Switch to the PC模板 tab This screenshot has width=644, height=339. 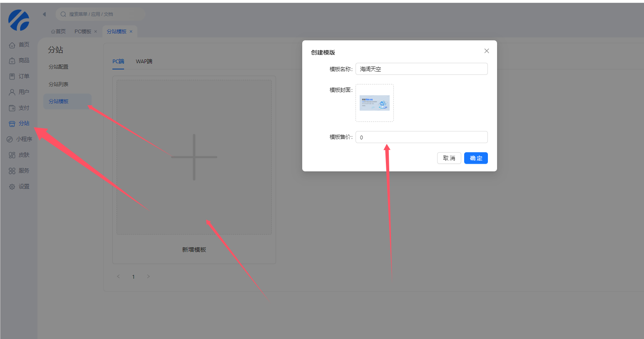tap(83, 32)
